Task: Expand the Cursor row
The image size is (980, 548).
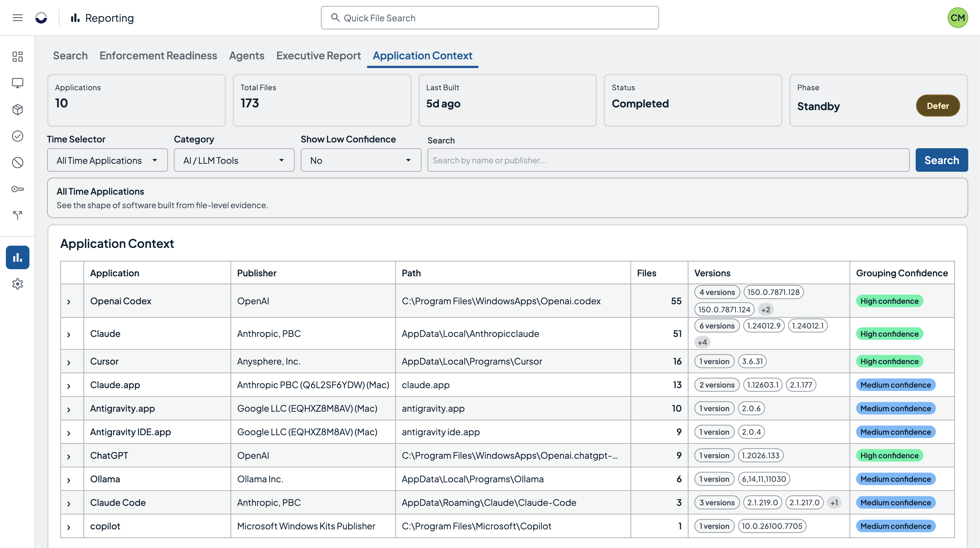Action: [69, 362]
